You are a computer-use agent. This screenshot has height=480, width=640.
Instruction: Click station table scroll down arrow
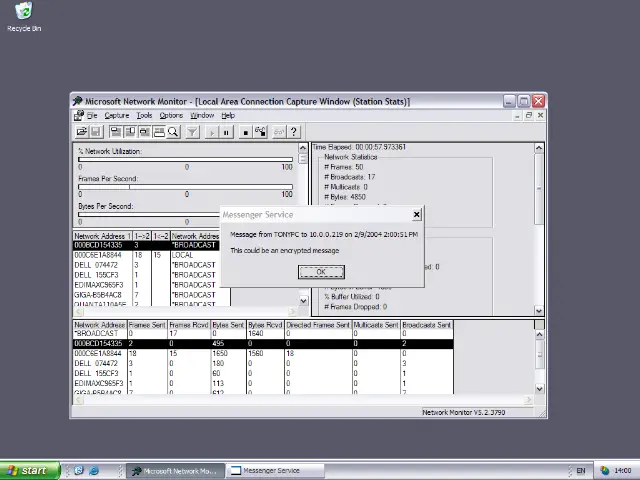click(539, 389)
